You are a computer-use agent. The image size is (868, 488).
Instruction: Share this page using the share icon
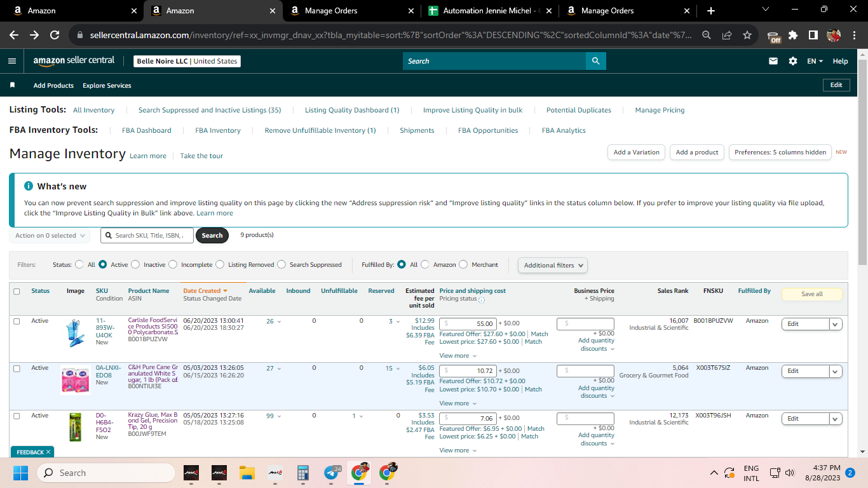[x=727, y=35]
